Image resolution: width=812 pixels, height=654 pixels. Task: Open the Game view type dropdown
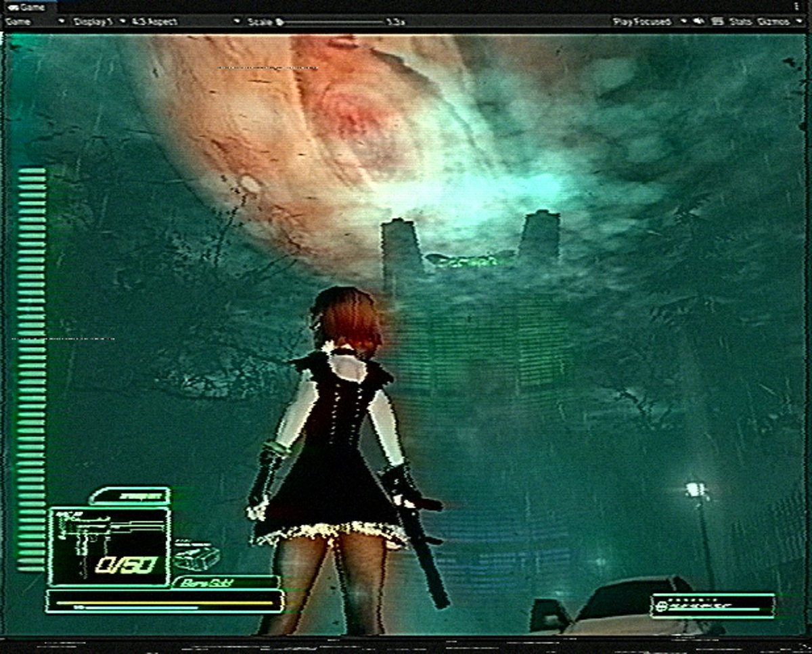click(x=35, y=22)
